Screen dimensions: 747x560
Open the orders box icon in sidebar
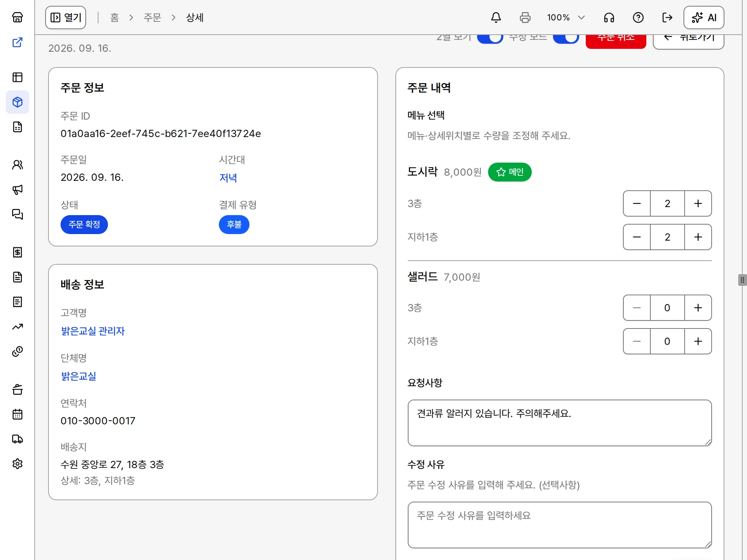(x=18, y=102)
